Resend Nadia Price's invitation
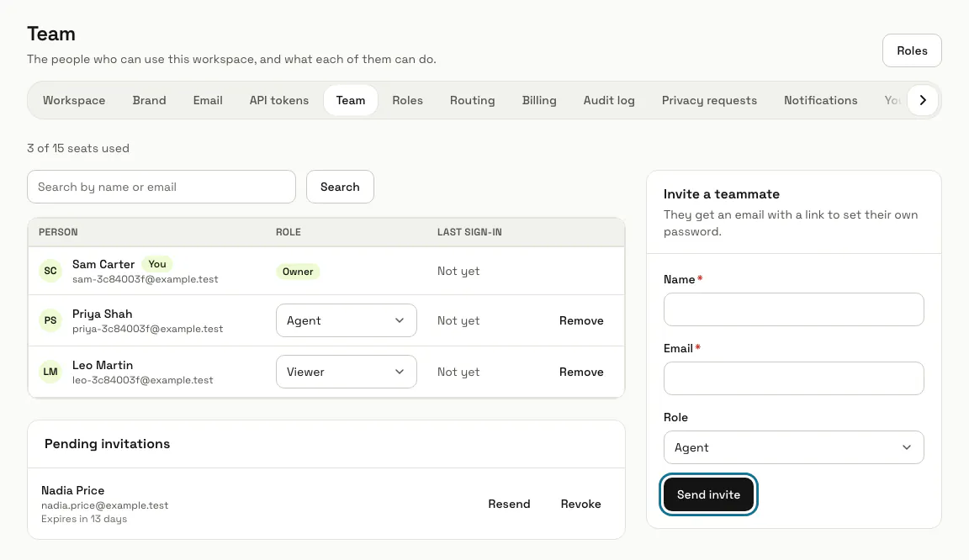Viewport: 969px width, 560px height. coord(509,504)
